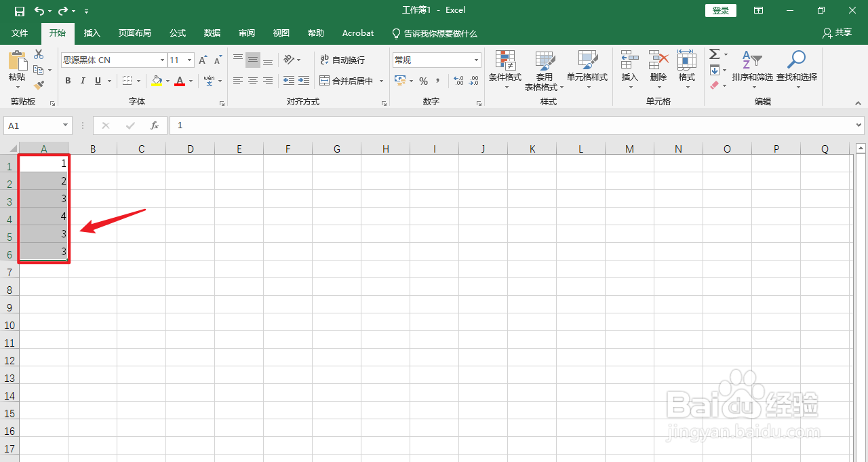Insert function with fx button
Screen dimensions: 868x462
point(155,126)
